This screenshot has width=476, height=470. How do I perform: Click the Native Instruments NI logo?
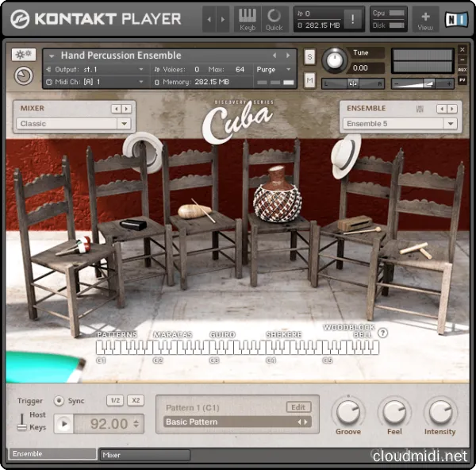(x=457, y=19)
